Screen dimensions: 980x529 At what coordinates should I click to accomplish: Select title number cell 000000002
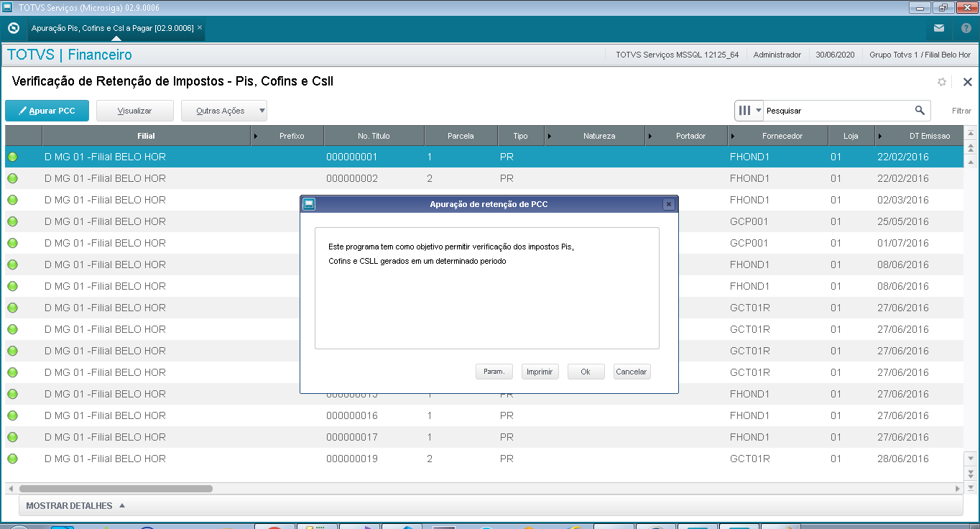(x=352, y=178)
